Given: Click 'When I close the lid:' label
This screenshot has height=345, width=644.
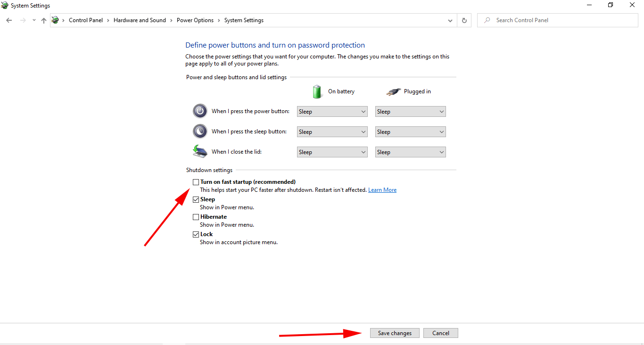Looking at the screenshot, I should pyautogui.click(x=237, y=152).
